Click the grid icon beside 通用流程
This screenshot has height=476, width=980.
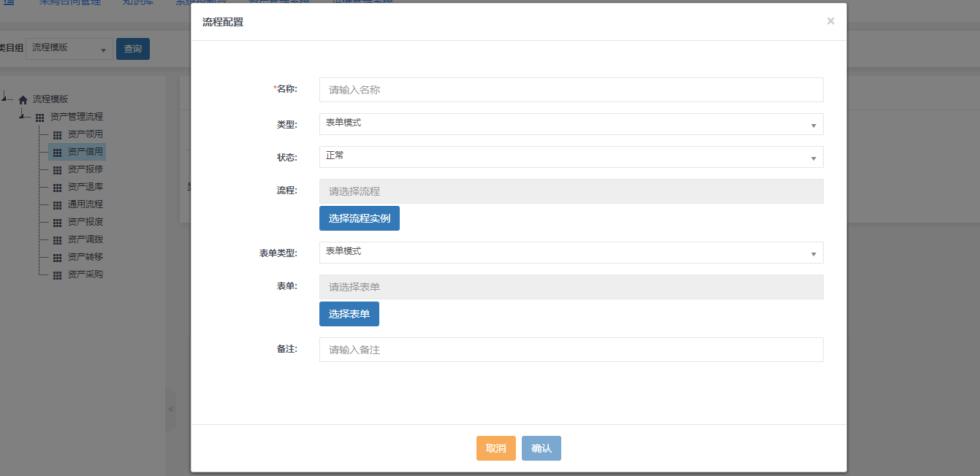pyautogui.click(x=57, y=205)
